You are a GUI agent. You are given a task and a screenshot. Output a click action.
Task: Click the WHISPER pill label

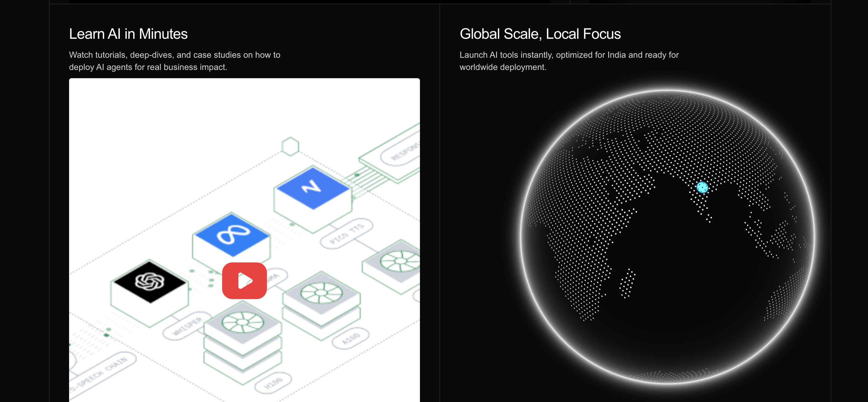pyautogui.click(x=187, y=327)
